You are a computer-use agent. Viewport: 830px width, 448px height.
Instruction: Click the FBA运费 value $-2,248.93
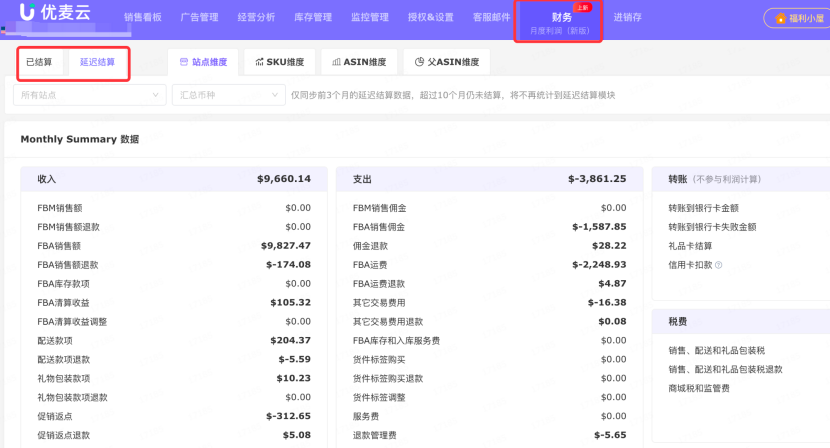point(599,265)
